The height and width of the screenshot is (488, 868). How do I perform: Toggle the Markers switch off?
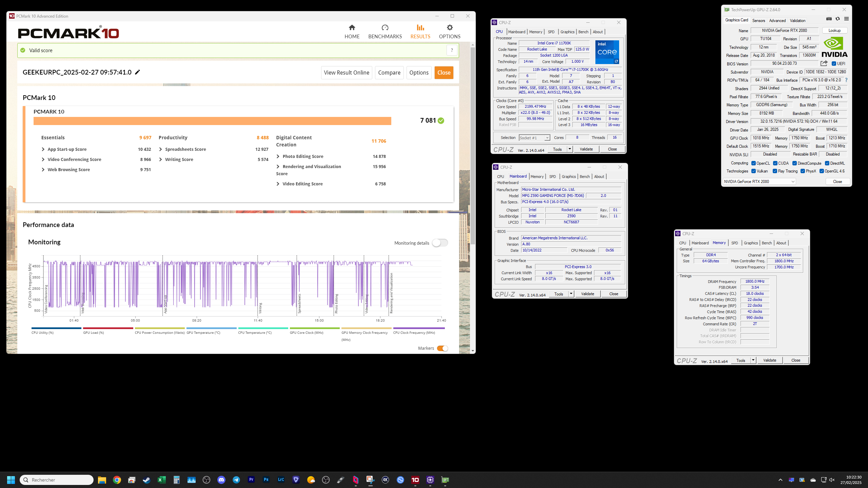(x=442, y=348)
